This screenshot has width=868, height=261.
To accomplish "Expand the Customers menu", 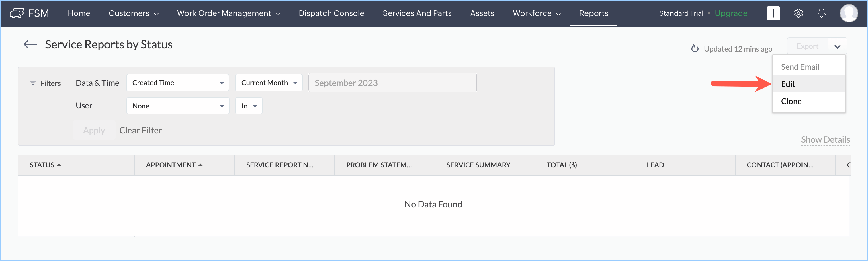I will 133,13.
